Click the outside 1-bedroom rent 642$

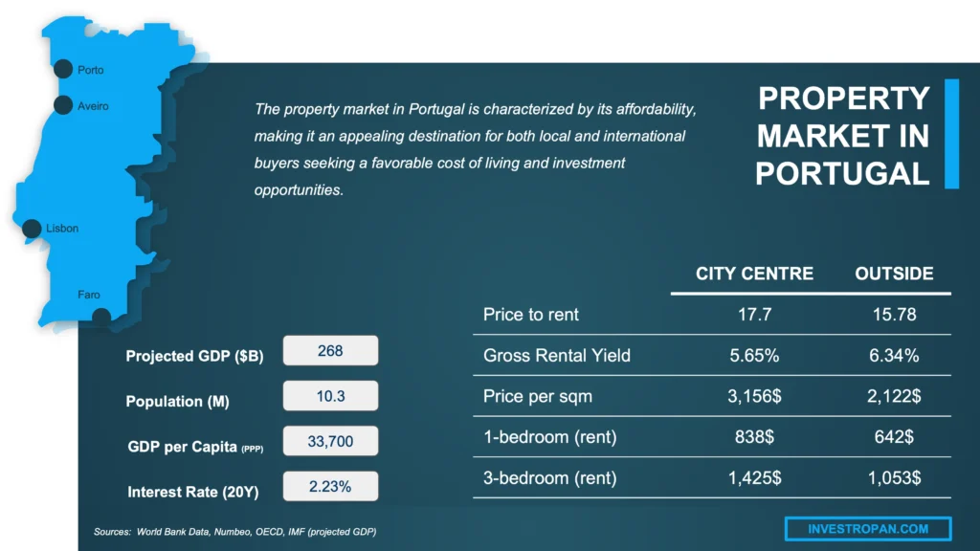point(894,437)
